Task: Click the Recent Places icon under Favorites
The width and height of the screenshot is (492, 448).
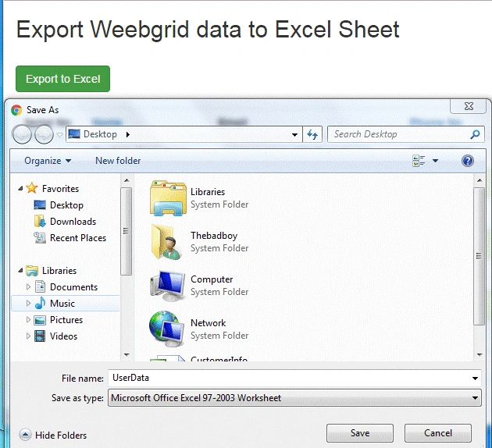Action: point(40,237)
